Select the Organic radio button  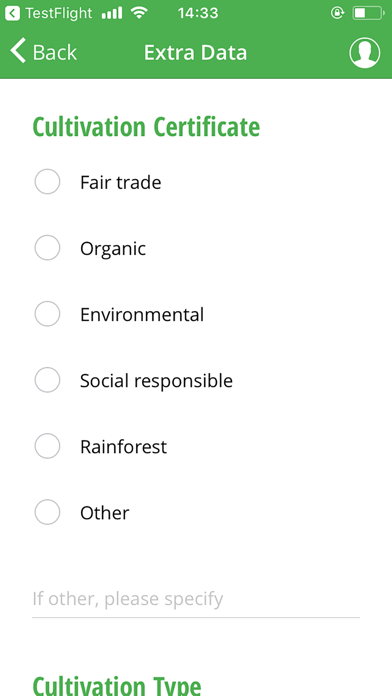pos(47,248)
